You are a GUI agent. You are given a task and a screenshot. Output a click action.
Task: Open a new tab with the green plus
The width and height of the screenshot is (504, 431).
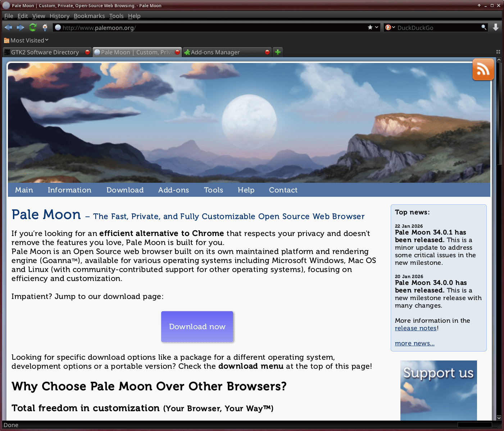point(278,52)
